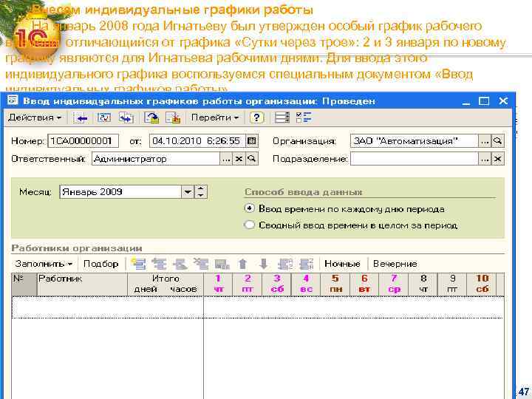Click the blue left-arrow toolbar icon

pos(82,118)
